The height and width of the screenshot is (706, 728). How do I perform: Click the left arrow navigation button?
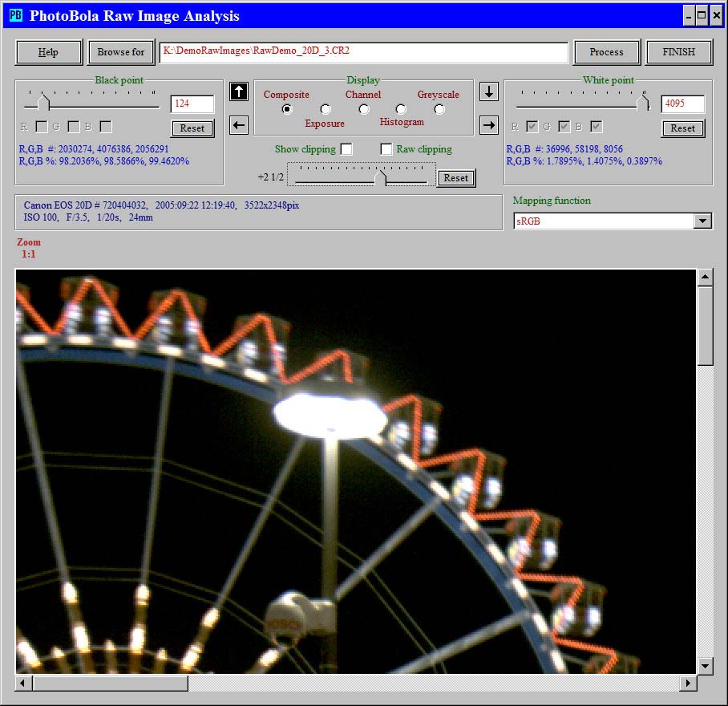click(x=239, y=124)
